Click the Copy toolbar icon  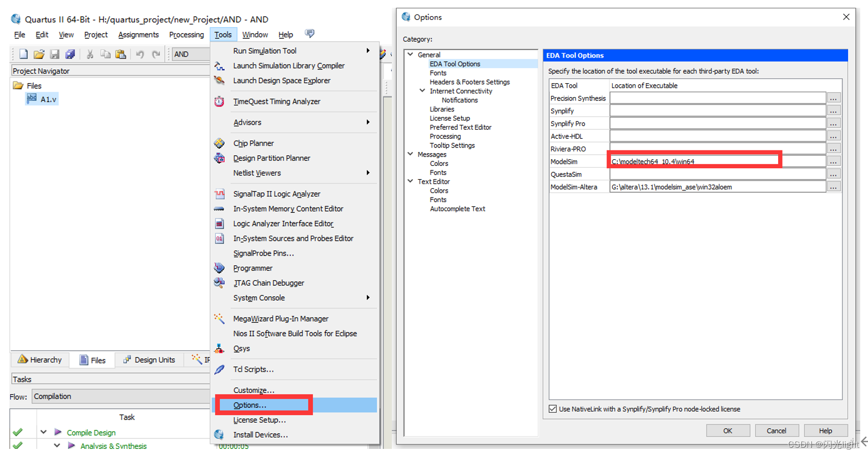pos(105,54)
